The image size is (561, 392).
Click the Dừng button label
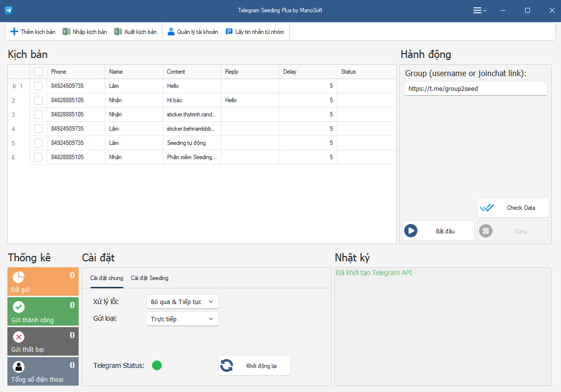[x=521, y=231]
